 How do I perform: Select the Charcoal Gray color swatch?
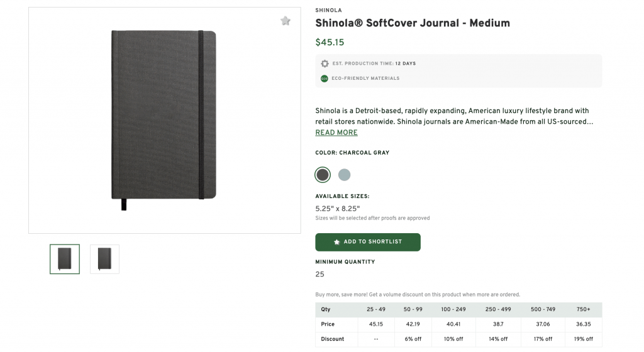pos(323,175)
